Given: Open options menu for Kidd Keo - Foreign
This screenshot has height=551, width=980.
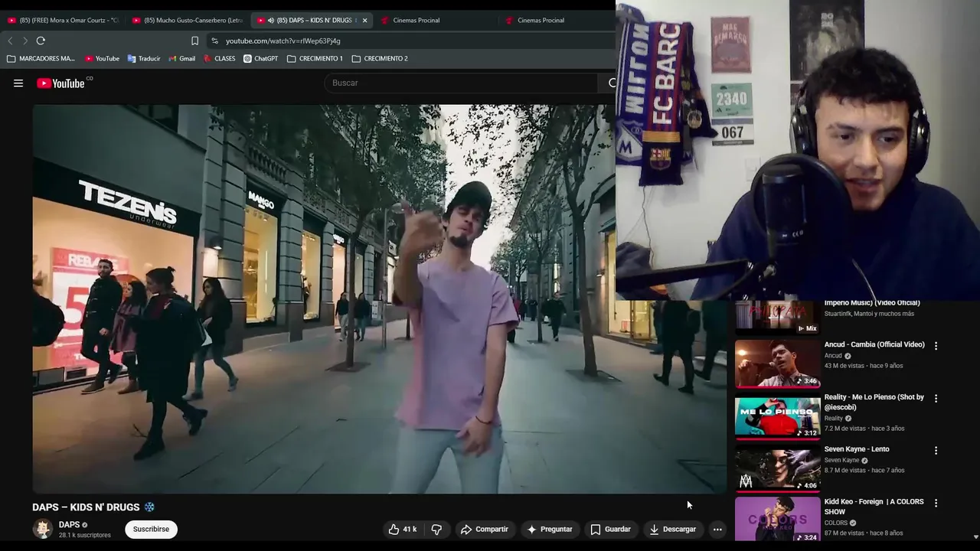Looking at the screenshot, I should tap(936, 503).
